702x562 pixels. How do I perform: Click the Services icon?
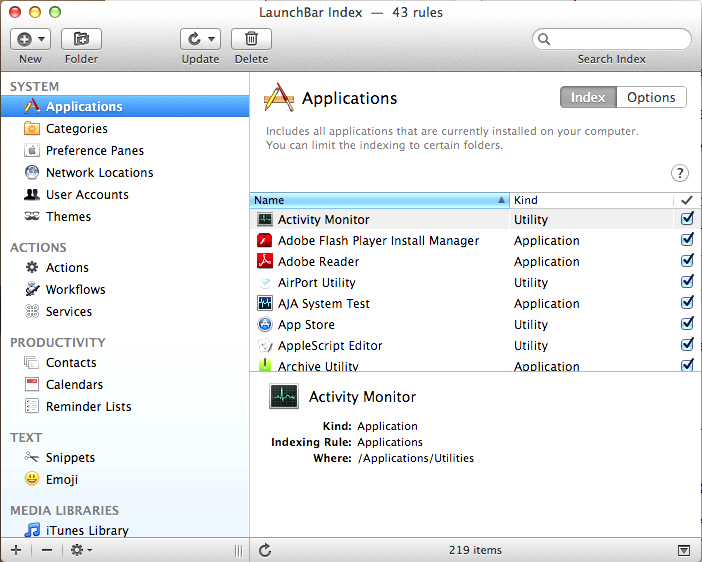click(32, 311)
